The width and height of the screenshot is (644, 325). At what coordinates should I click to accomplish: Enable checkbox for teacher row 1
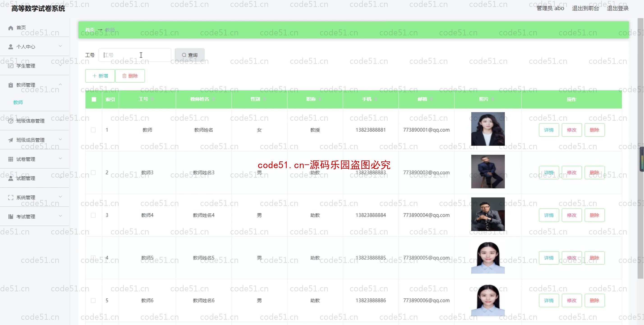(x=93, y=130)
